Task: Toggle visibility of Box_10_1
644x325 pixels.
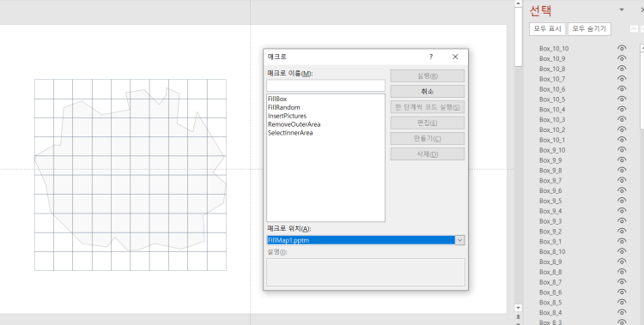Action: (622, 140)
